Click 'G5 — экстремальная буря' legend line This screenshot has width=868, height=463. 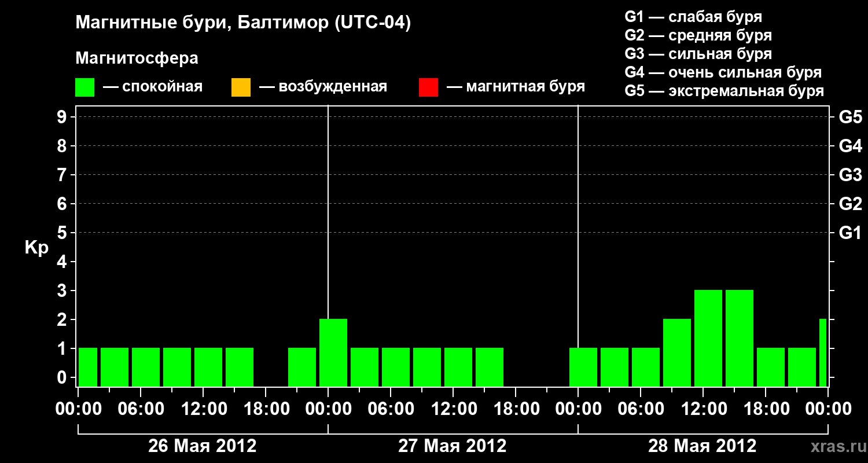click(x=724, y=91)
